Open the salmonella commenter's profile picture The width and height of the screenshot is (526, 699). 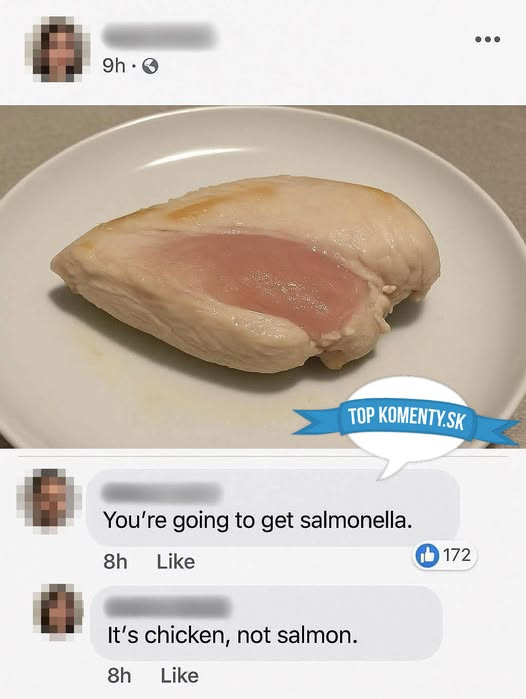point(49,500)
